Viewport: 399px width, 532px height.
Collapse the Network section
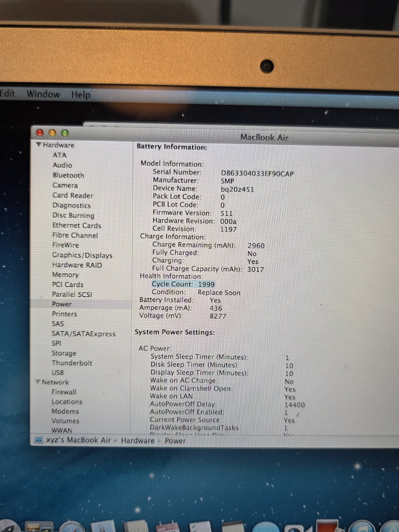click(x=38, y=382)
